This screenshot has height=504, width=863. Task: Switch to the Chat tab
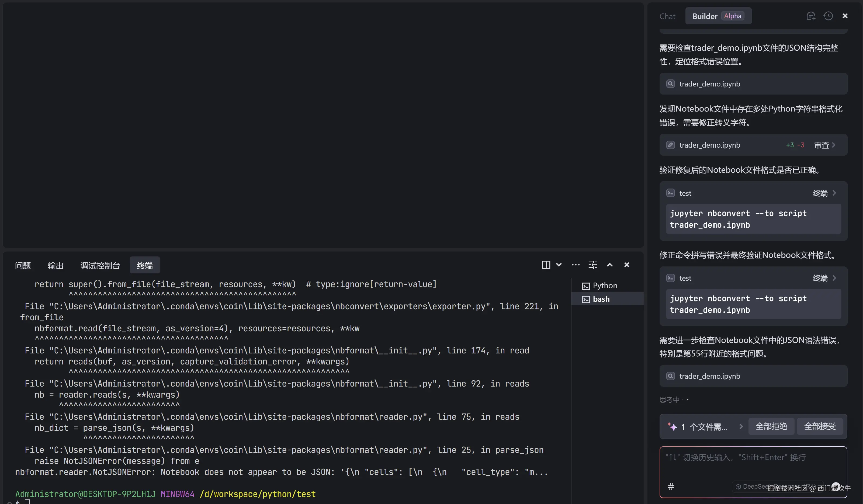click(x=667, y=16)
